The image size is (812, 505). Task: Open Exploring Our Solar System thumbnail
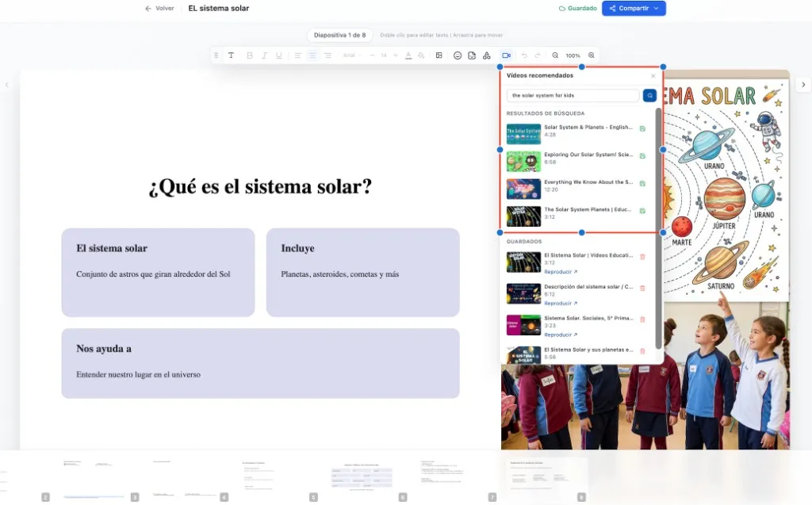[x=523, y=161]
